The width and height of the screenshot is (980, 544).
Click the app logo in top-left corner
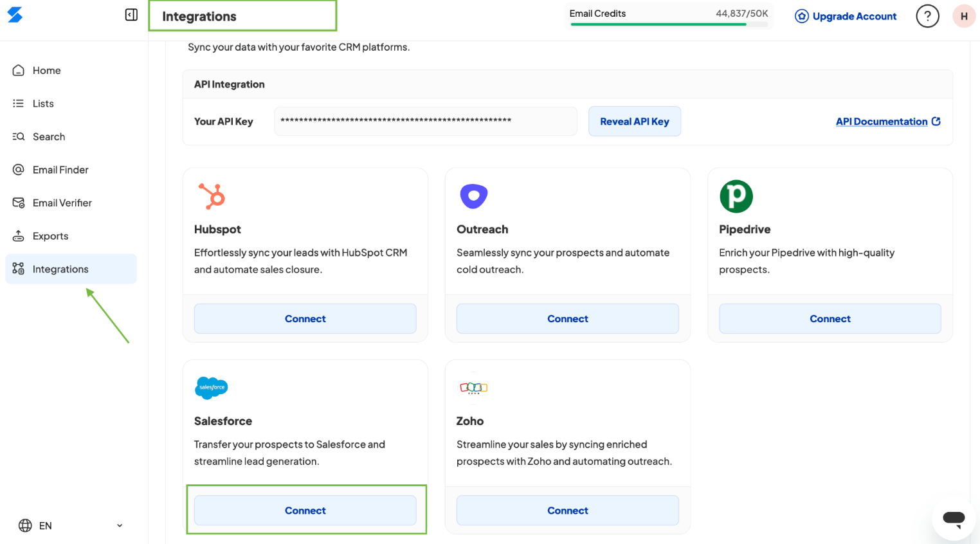coord(15,15)
